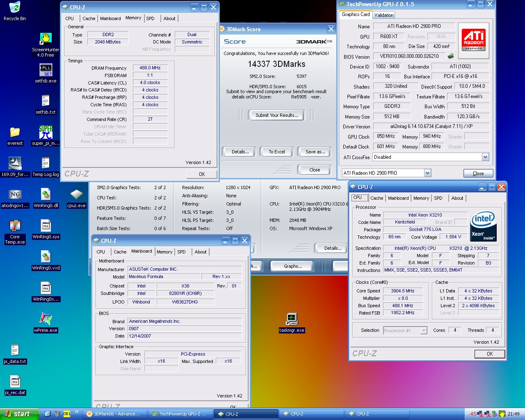Screen dimensions: 525x420
Task: Click the Close button at the bottom of GPU-Z
Action: 478,173
